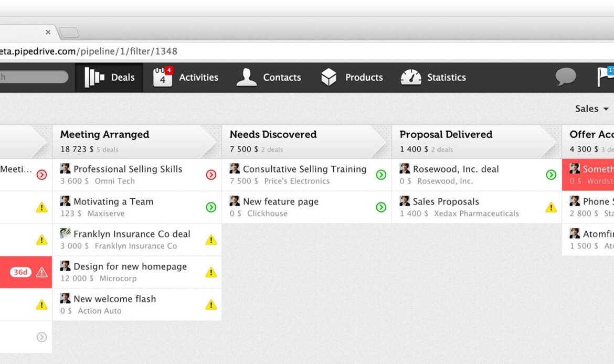Click owner avatar on Professional Selling Skills
Viewport: 614px width, 364px height.
(x=66, y=168)
